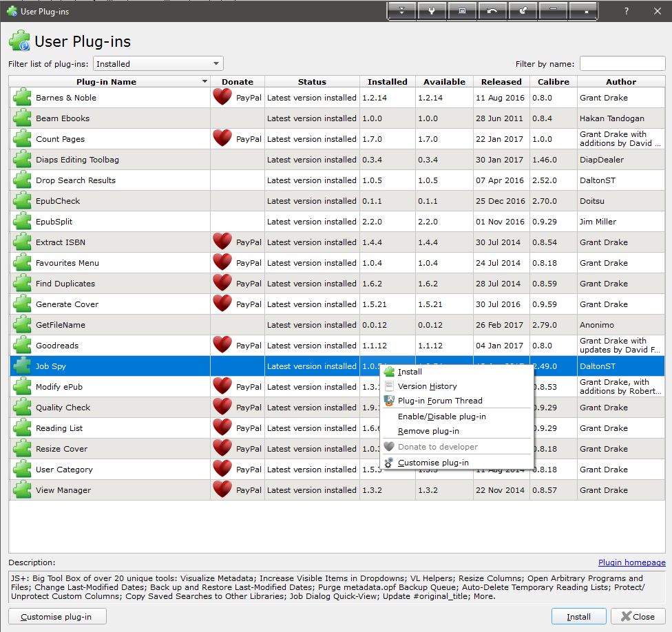672x632 pixels.
Task: Click the 25 Dec 2016 released date
Action: [x=500, y=201]
